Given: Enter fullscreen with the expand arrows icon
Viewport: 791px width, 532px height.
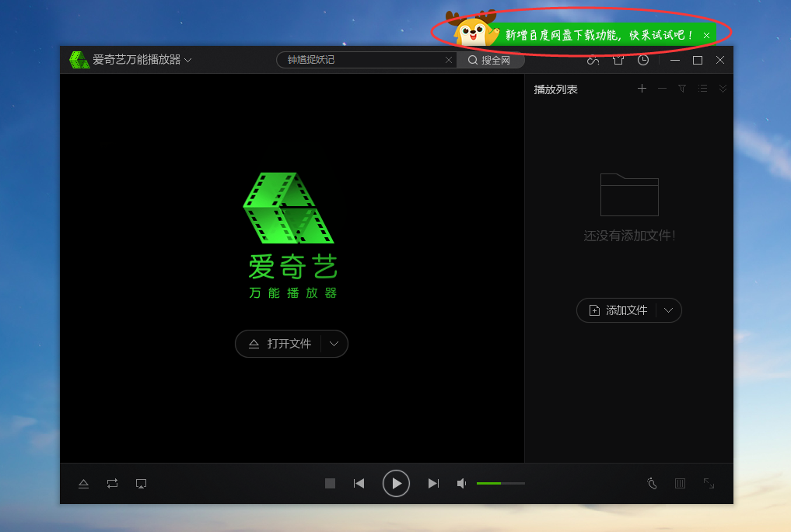Looking at the screenshot, I should 709,484.
